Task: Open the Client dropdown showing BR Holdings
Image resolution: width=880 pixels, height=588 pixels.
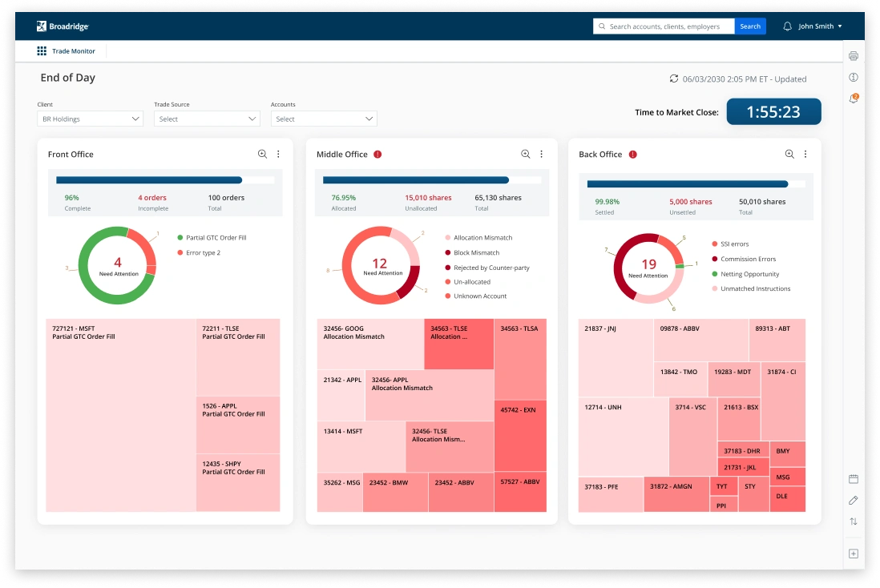Action: (x=89, y=118)
